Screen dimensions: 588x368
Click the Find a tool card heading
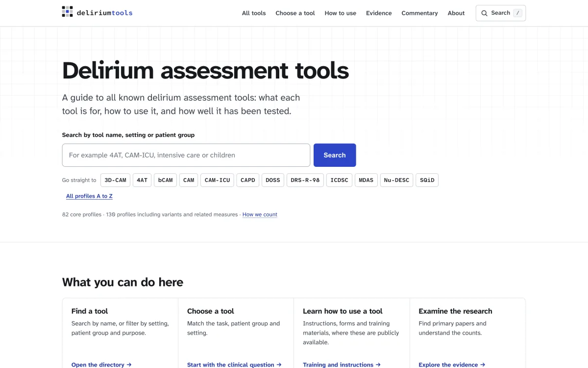coord(90,311)
